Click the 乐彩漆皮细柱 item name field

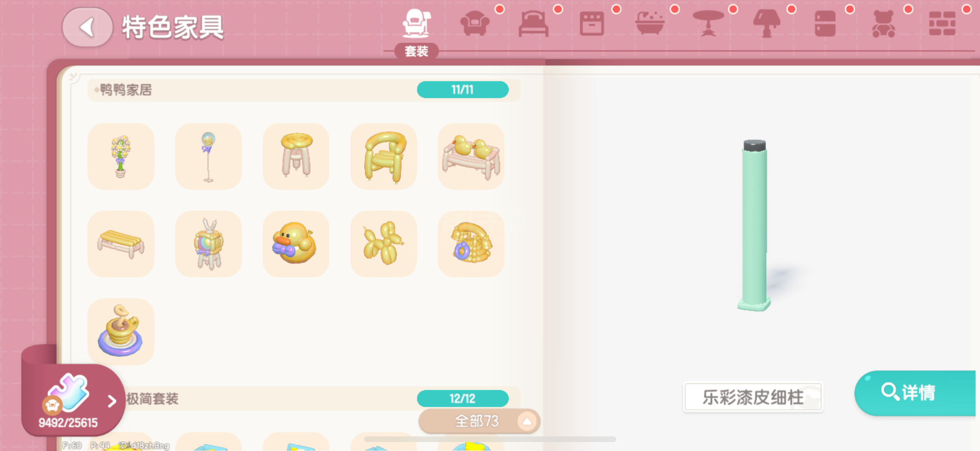point(753,397)
